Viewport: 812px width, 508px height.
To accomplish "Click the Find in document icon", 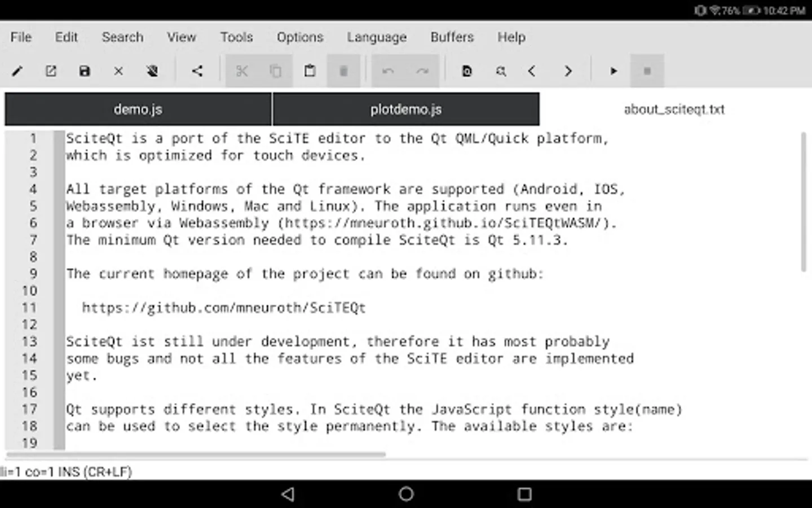I will 467,71.
